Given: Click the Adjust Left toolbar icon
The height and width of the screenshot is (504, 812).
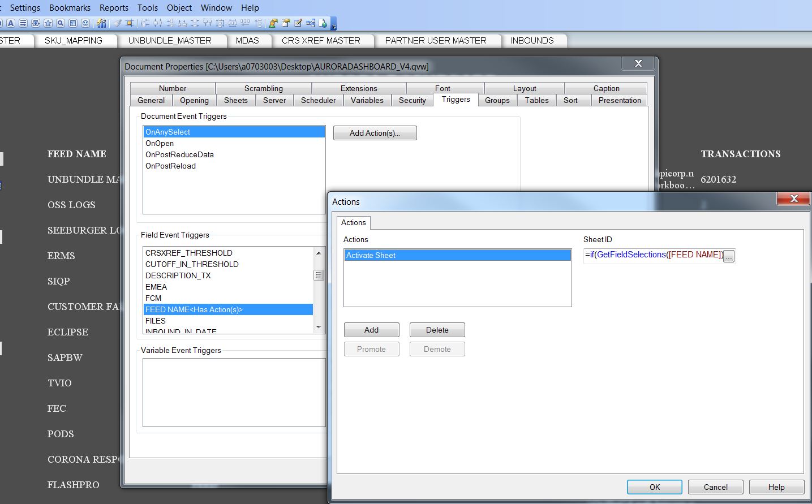Looking at the screenshot, I should [245, 23].
